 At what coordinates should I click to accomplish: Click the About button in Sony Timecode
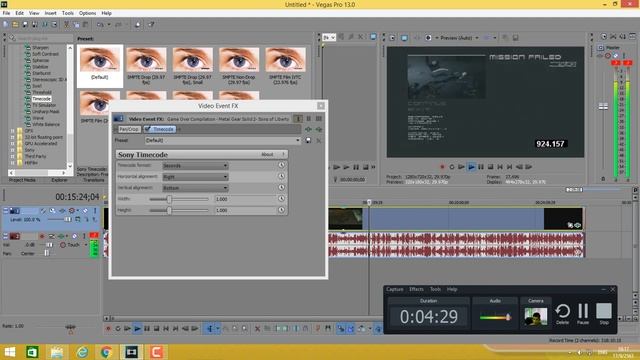[267, 154]
